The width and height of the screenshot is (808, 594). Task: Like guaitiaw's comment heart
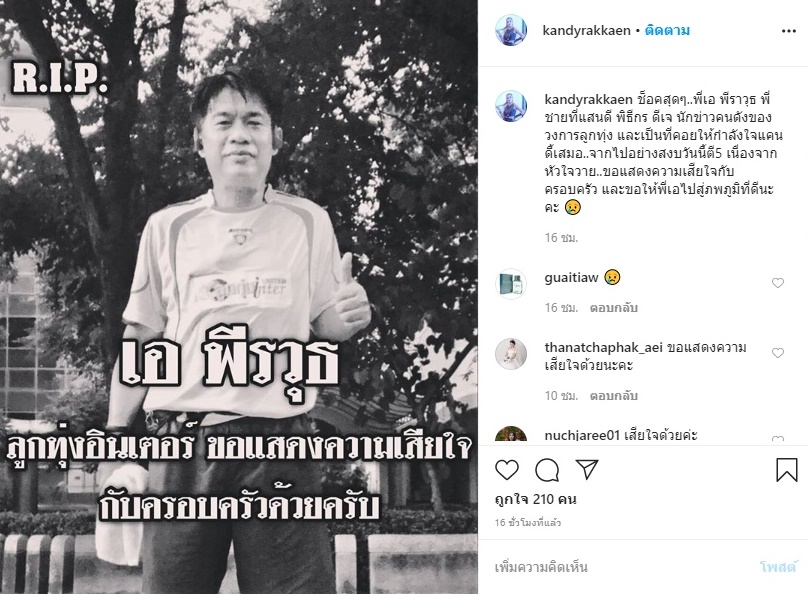pyautogui.click(x=778, y=283)
